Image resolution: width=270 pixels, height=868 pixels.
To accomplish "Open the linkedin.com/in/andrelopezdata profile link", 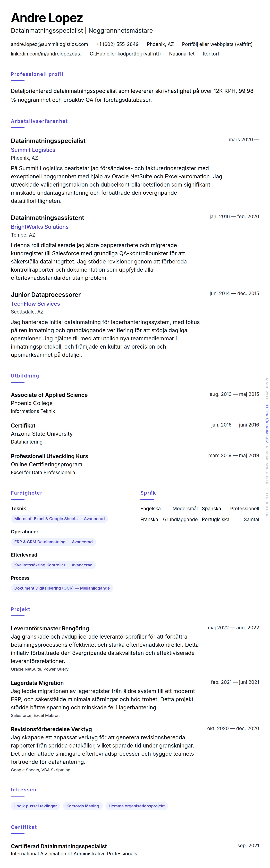I will point(46,54).
